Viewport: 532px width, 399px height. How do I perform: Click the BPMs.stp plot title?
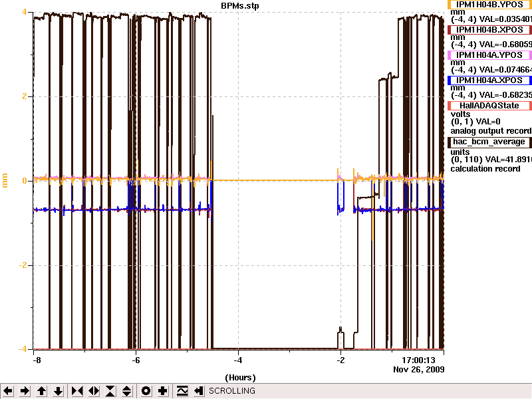pyautogui.click(x=240, y=6)
